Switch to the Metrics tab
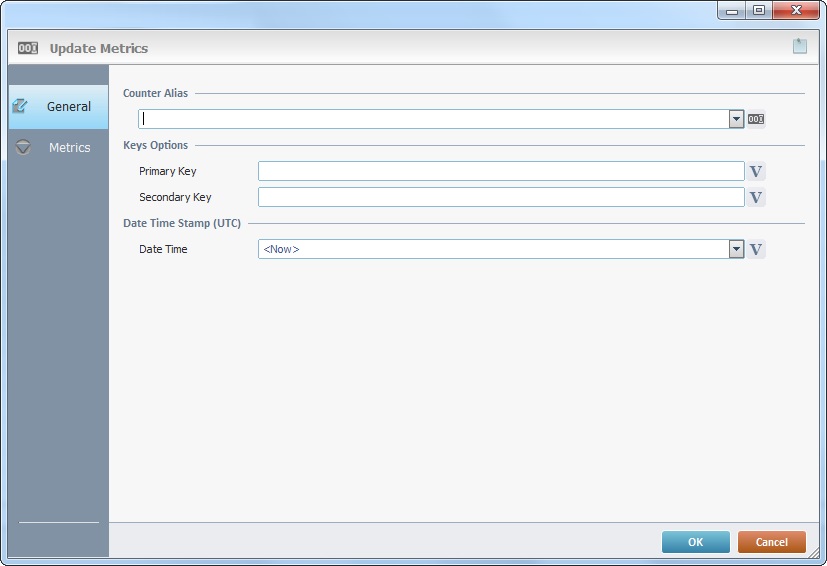The image size is (827, 566). pyautogui.click(x=69, y=147)
